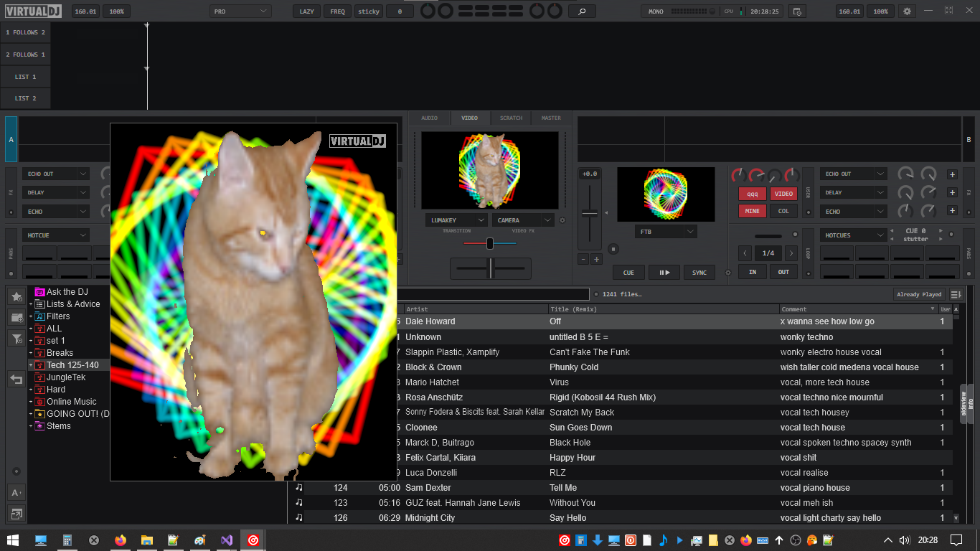
Task: Click the main audio crossfader
Action: pos(491,268)
